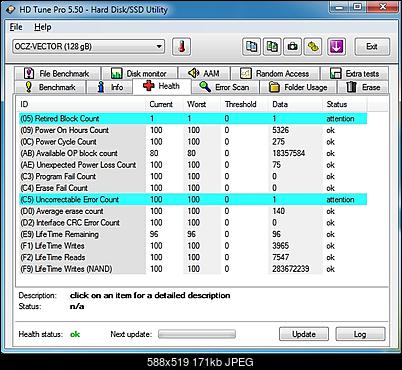Sort by the Current column header
Viewport: 402px width, 370px height.
tap(164, 104)
